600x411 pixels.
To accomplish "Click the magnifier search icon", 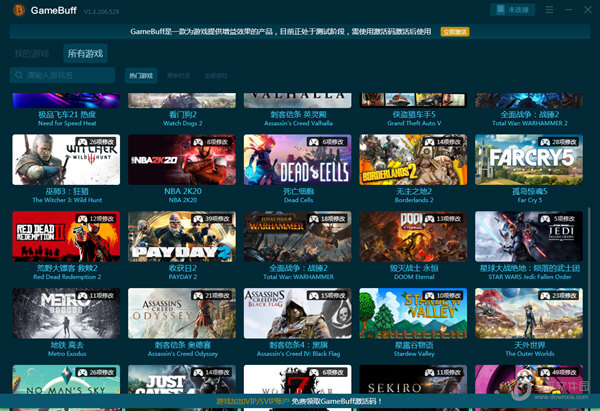I will point(18,75).
